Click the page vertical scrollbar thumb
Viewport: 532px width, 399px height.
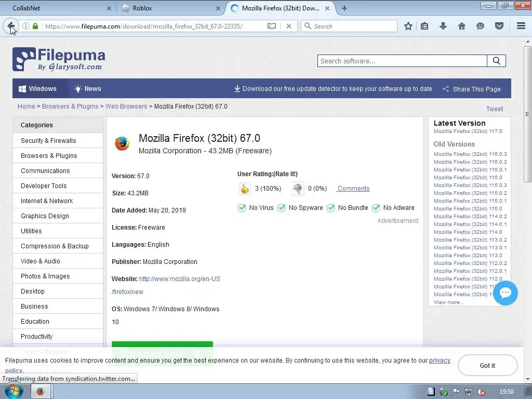(527, 114)
